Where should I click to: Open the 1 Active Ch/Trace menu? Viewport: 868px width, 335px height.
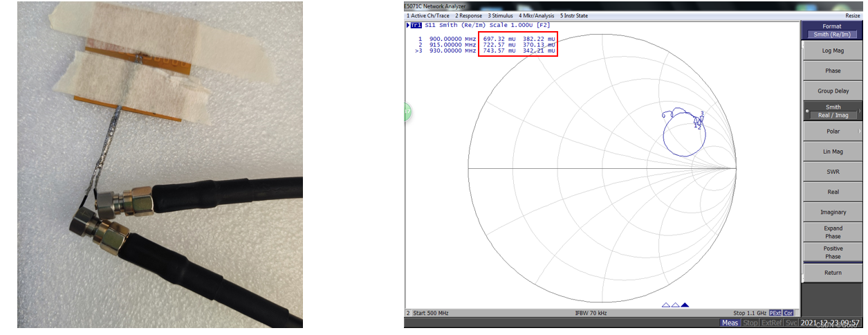pos(428,15)
